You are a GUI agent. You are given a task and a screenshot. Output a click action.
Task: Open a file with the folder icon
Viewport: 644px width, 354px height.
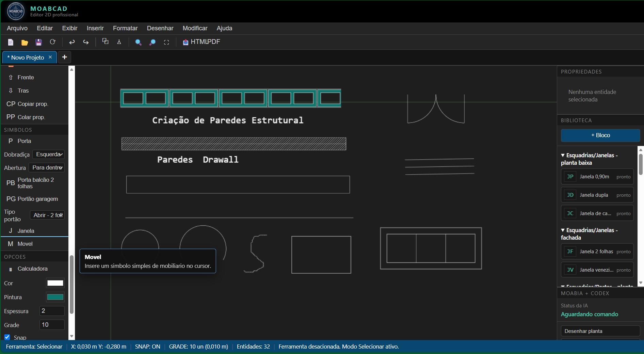[25, 42]
